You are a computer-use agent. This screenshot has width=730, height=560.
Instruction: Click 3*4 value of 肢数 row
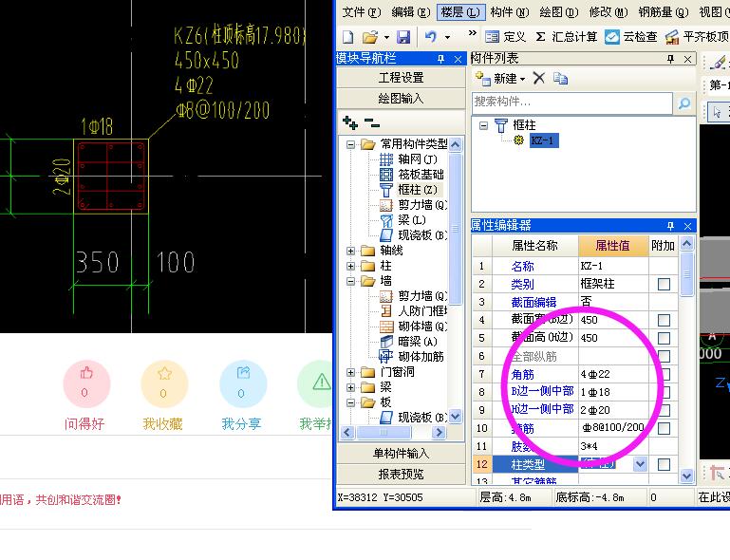[x=589, y=446]
